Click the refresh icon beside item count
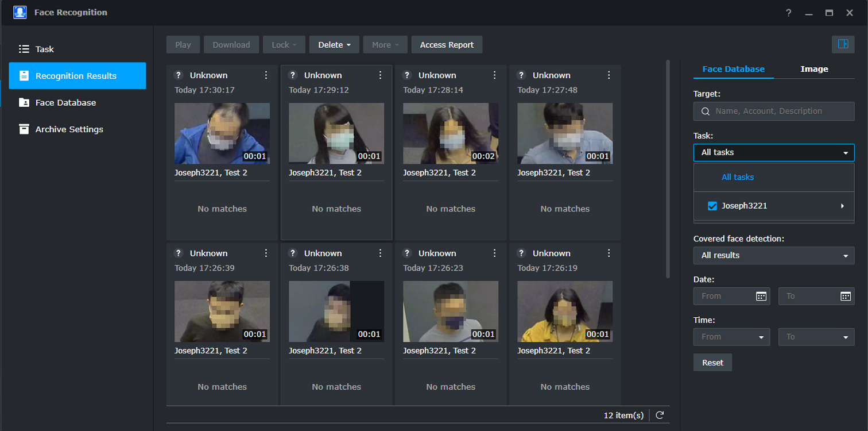This screenshot has height=431, width=868. click(x=660, y=415)
